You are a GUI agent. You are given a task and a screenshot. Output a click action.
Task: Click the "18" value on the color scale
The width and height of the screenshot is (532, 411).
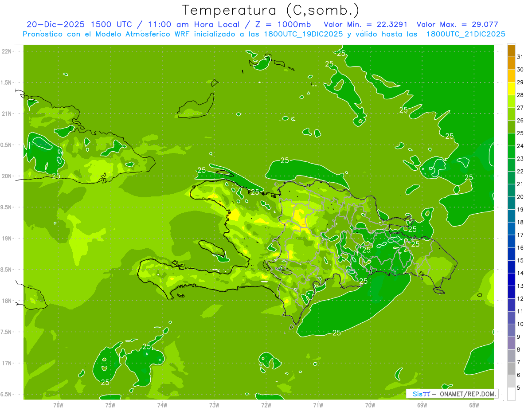click(x=520, y=222)
